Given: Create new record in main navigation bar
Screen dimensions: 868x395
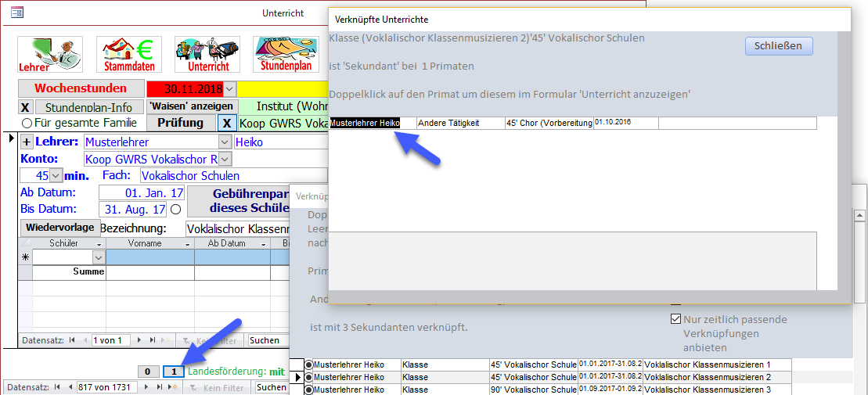Looking at the screenshot, I should click(x=172, y=387).
